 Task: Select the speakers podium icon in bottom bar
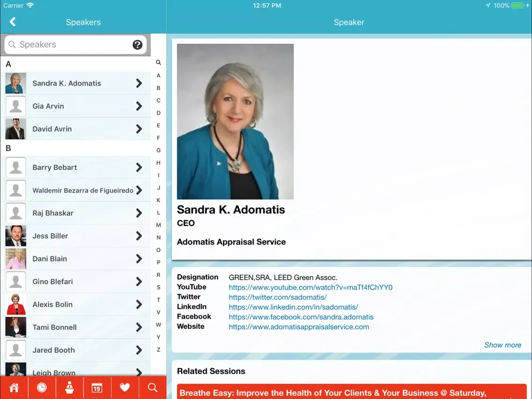(70, 387)
